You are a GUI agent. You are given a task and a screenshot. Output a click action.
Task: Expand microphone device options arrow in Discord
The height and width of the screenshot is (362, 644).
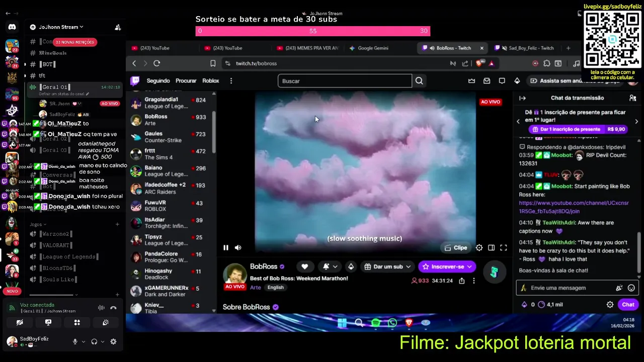[84, 342]
